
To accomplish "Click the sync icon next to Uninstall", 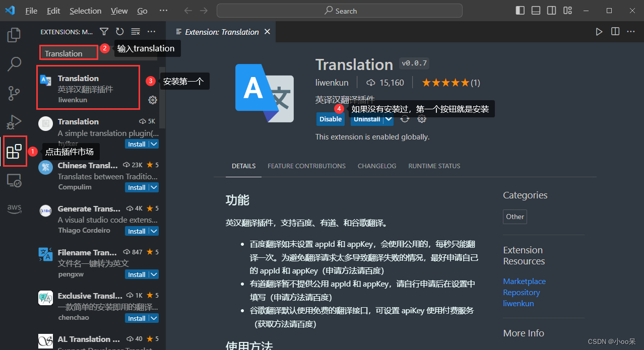I will pos(405,119).
